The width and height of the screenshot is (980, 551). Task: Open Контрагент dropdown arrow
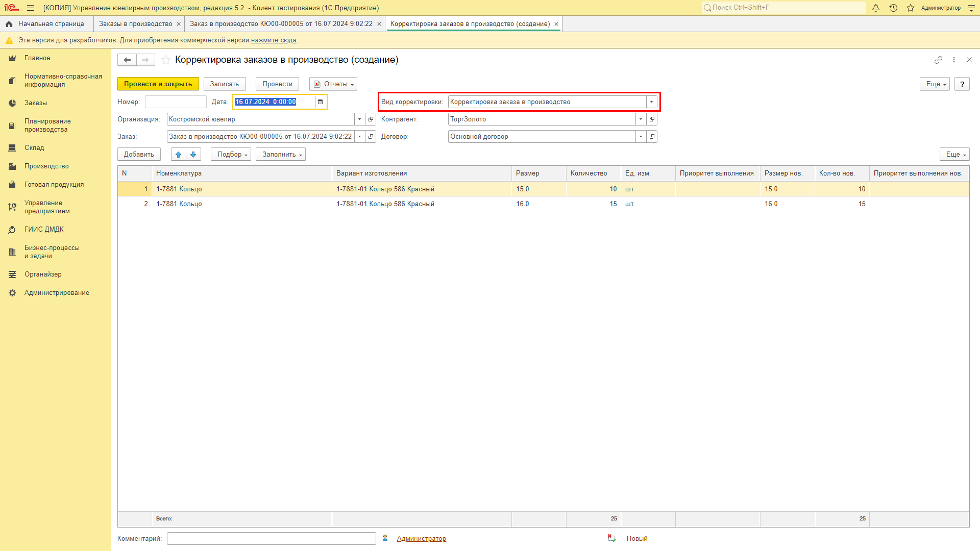click(x=641, y=119)
